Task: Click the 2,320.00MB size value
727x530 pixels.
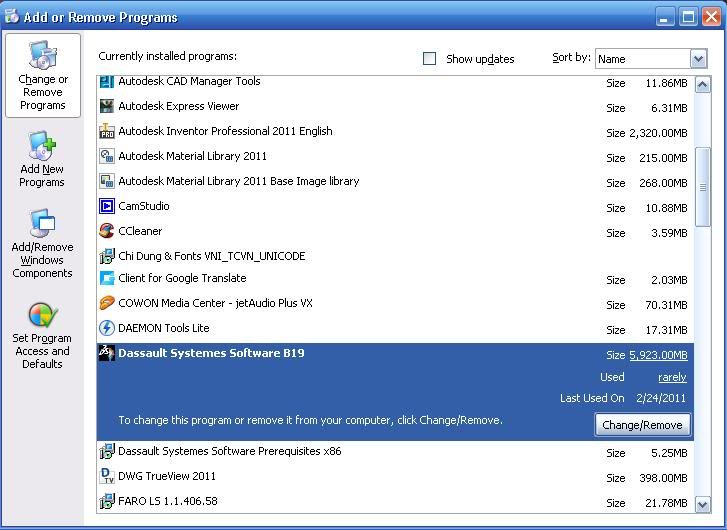Action: coord(658,133)
